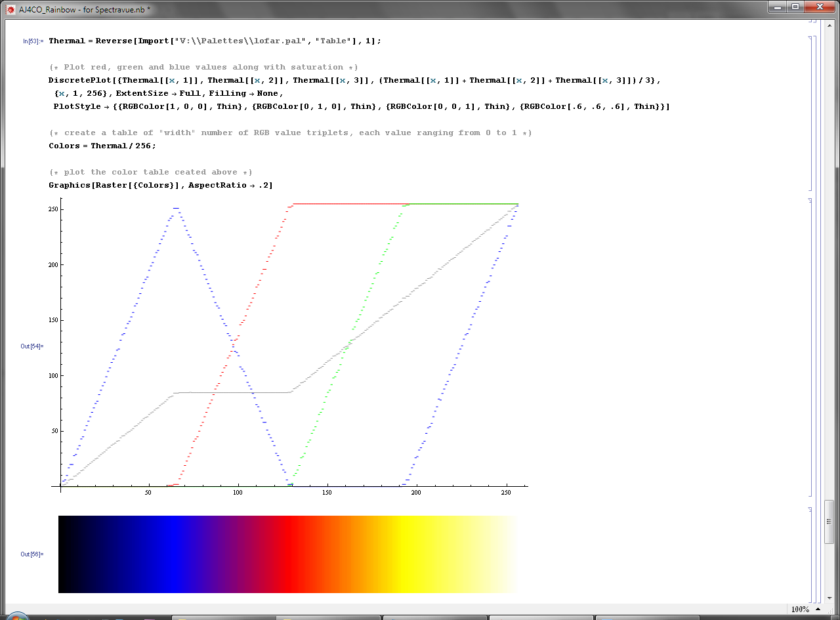Maximize the notebook window

795,7
